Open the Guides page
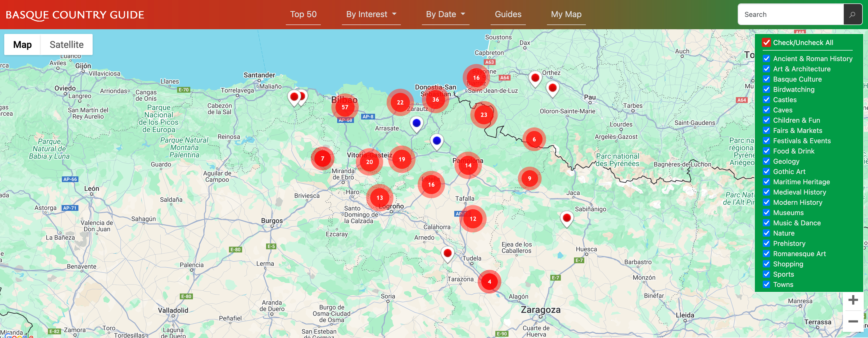 click(x=508, y=15)
